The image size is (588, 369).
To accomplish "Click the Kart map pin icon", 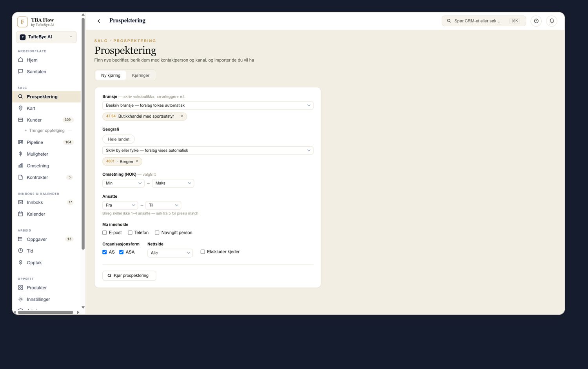I will coord(21,108).
